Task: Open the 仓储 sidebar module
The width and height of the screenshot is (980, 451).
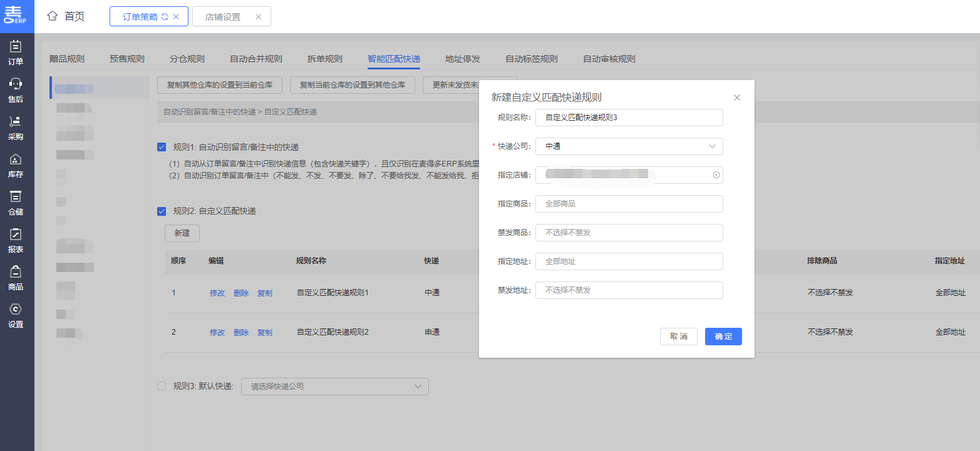Action: pos(17,203)
